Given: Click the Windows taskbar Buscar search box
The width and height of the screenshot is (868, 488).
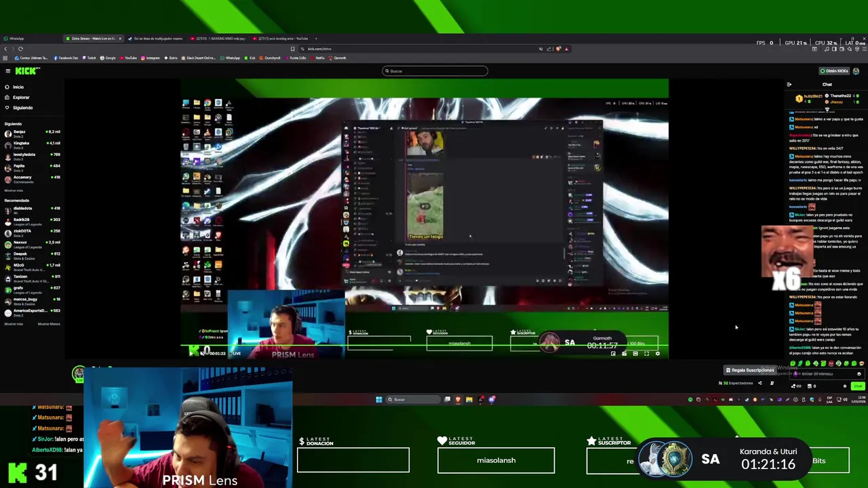Looking at the screenshot, I should (x=413, y=399).
